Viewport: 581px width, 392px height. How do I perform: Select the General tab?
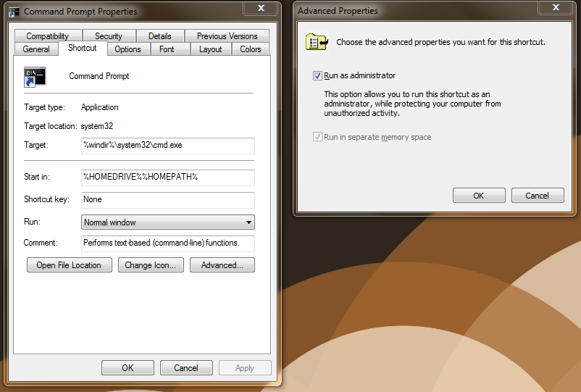click(x=36, y=49)
